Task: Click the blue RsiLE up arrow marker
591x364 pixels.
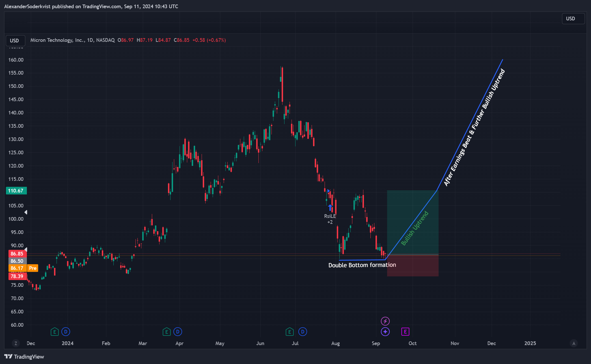Action: tap(330, 207)
